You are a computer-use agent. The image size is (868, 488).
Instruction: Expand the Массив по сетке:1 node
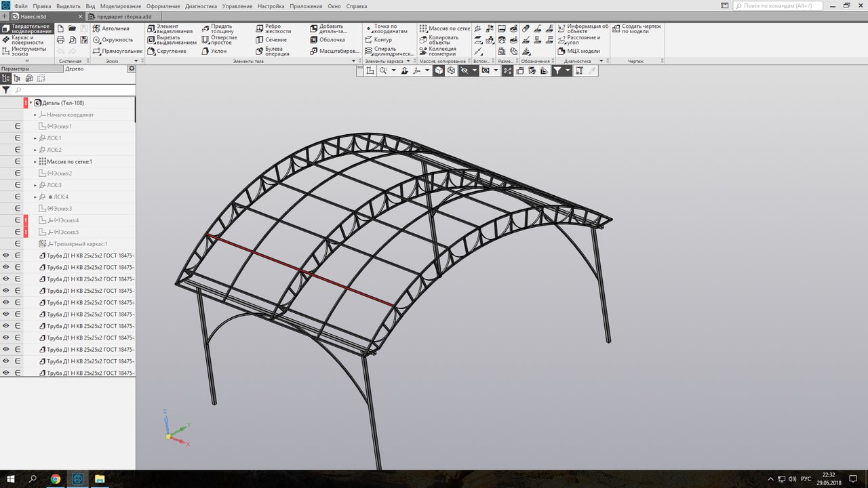[35, 161]
